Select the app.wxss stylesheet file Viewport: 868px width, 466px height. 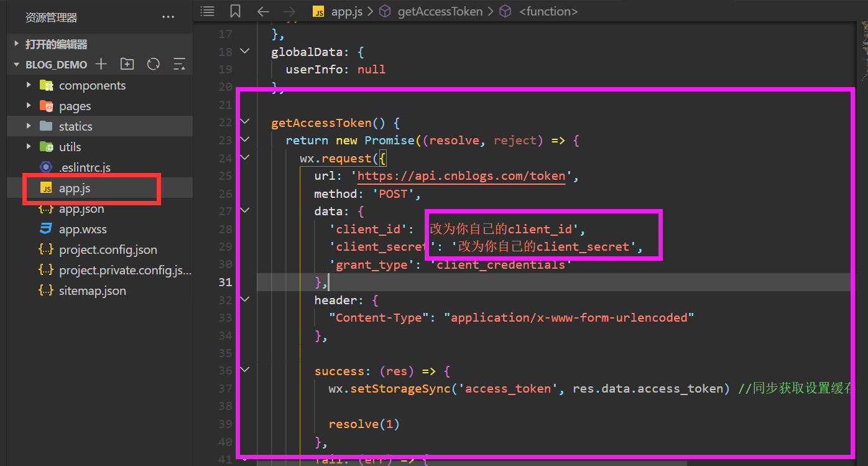[x=83, y=230]
